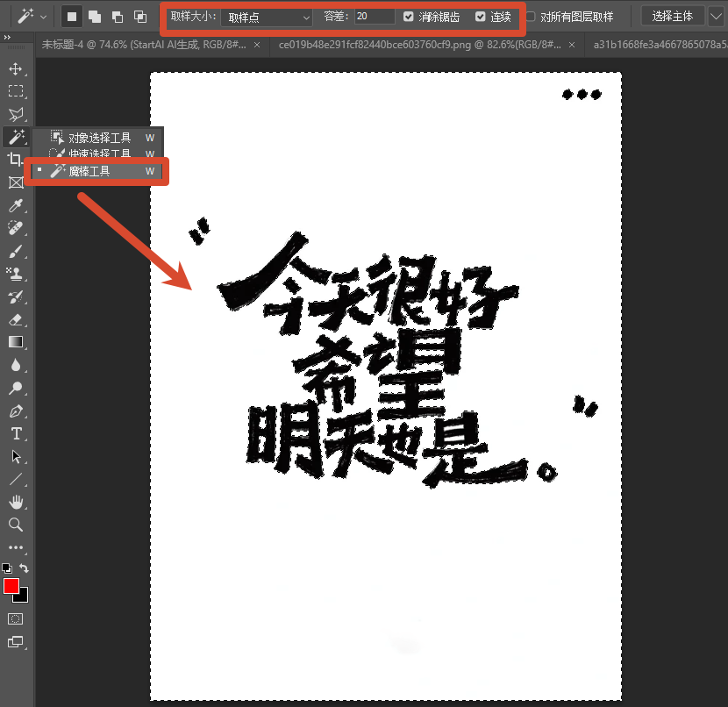Select the Polygonal Lasso tool
This screenshot has height=707, width=728.
click(x=15, y=114)
